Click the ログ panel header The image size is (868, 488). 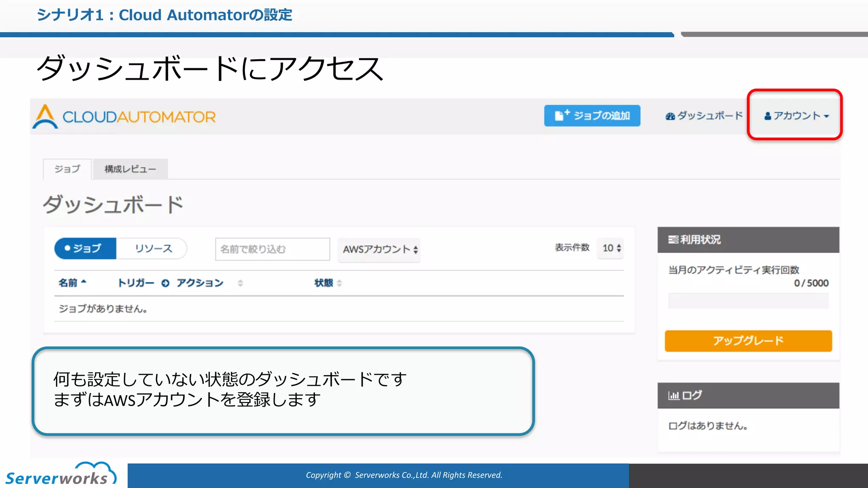point(748,395)
